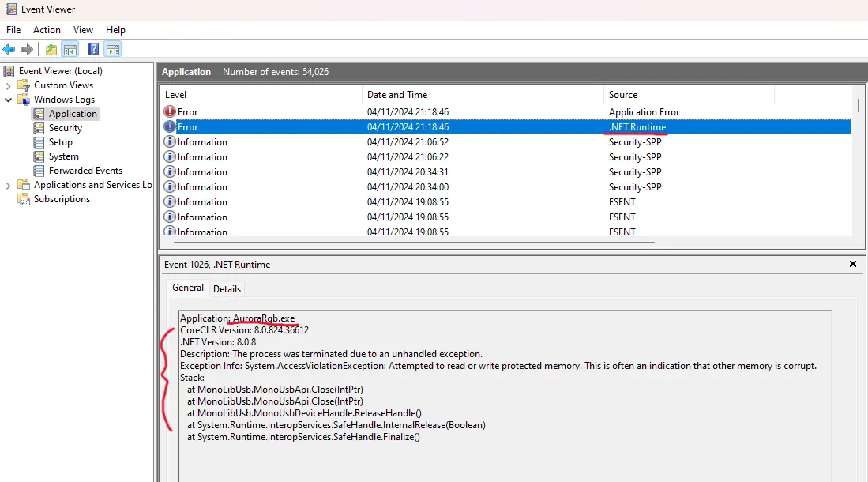Open the Action menu
The height and width of the screenshot is (482, 868).
47,30
